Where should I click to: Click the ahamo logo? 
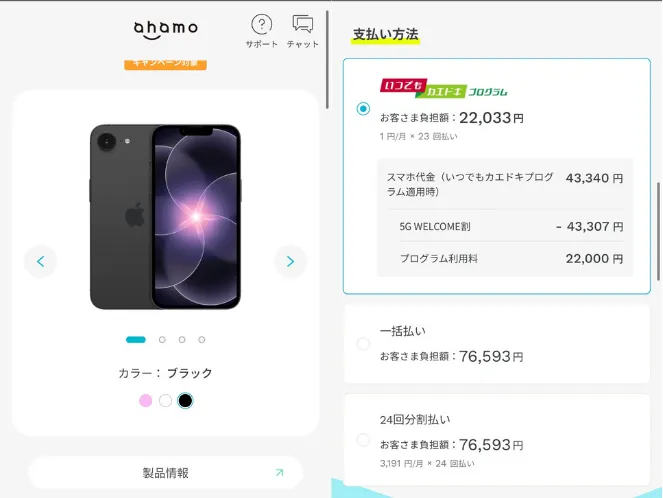[165, 30]
